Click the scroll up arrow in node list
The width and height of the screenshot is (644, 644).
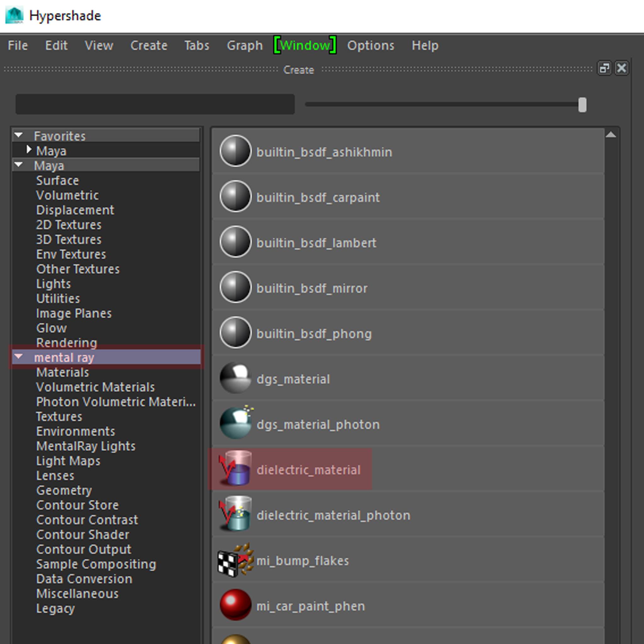(611, 135)
